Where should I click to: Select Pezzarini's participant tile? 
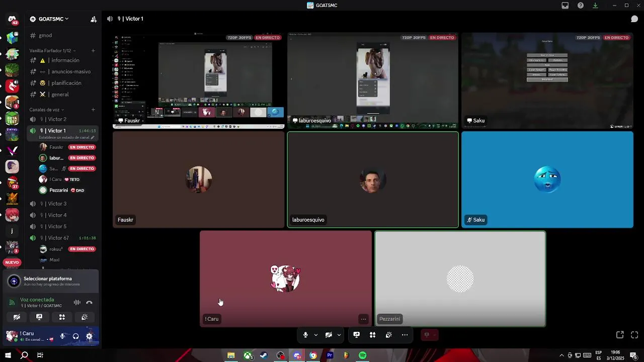460,279
